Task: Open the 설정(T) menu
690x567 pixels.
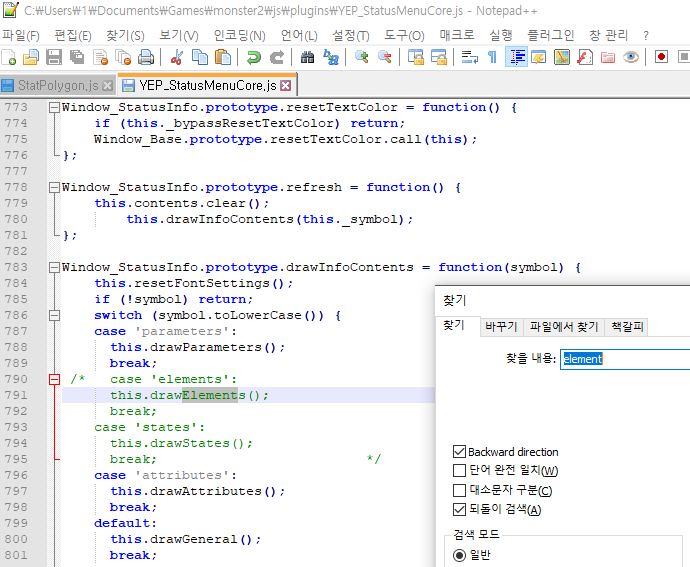Action: coord(351,35)
